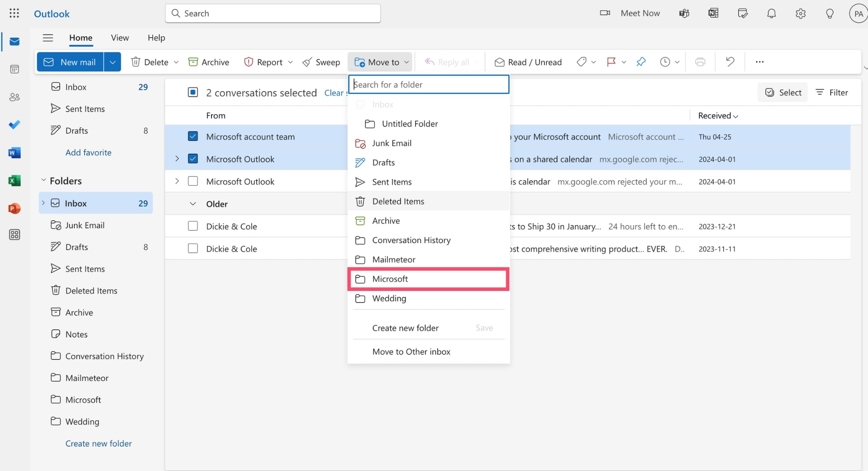The image size is (868, 471).
Task: Open the snooze options dropdown arrow
Action: [677, 62]
